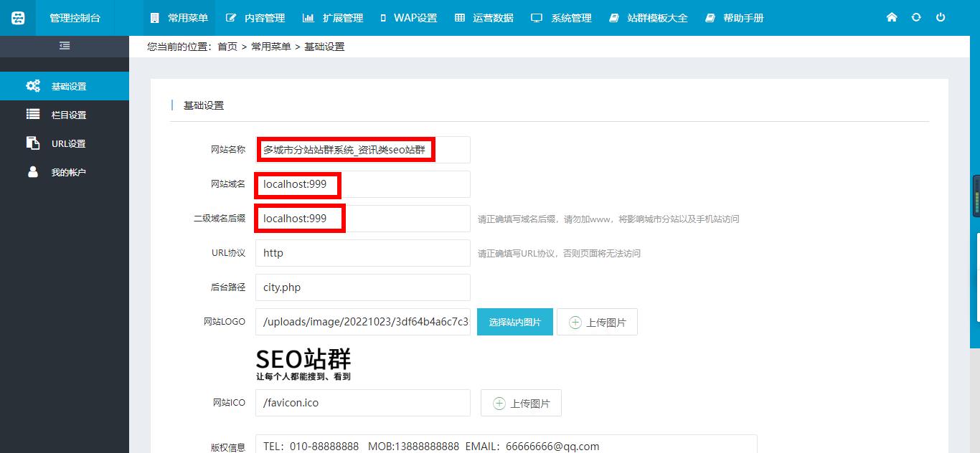This screenshot has width=980, height=453.
Task: Click the robot logo icon at top-left
Action: point(18,18)
